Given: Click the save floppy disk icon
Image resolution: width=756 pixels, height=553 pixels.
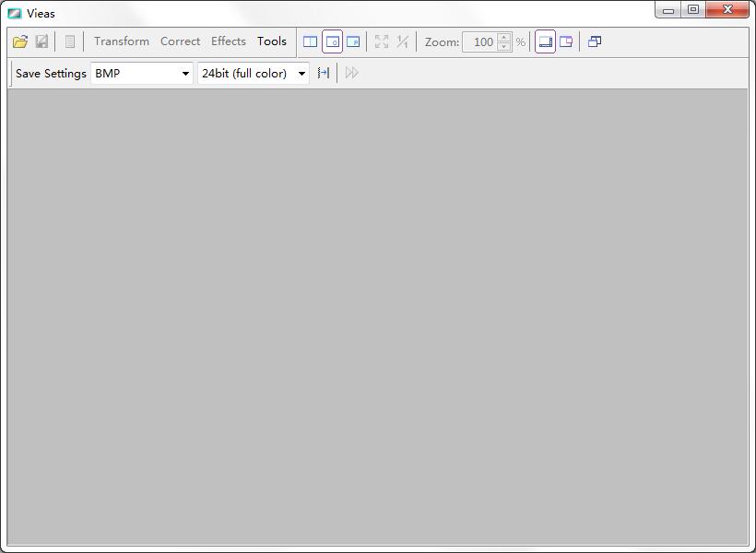Looking at the screenshot, I should tap(41, 41).
